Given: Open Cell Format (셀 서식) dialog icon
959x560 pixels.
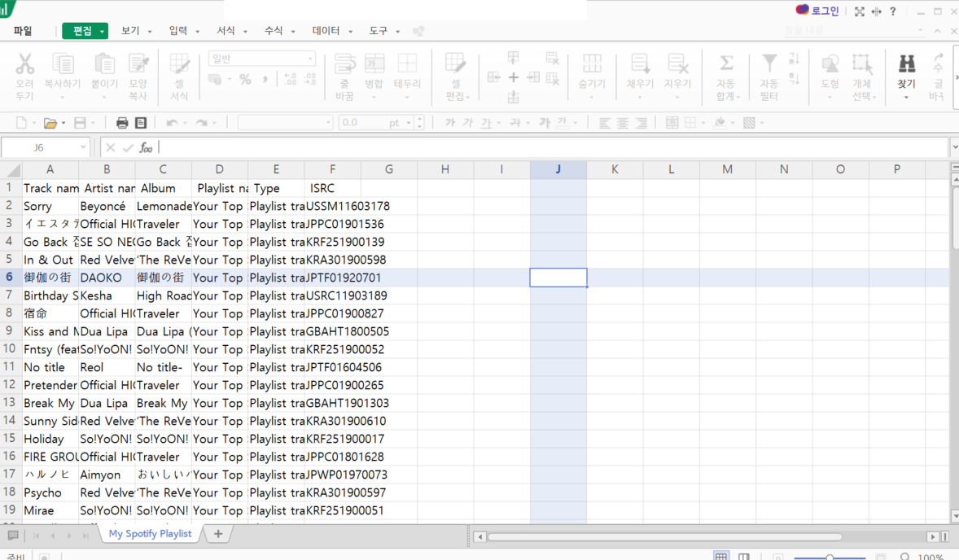Looking at the screenshot, I should tap(179, 63).
